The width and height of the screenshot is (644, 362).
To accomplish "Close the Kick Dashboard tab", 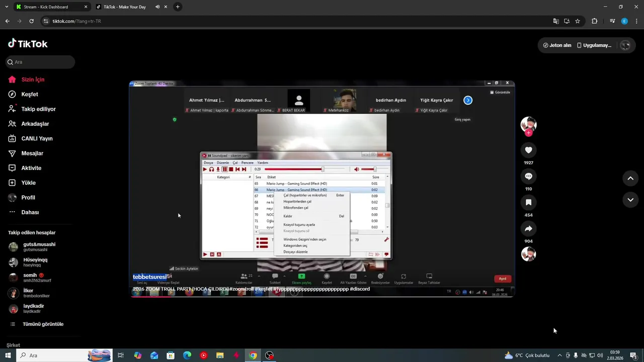I will tap(86, 7).
